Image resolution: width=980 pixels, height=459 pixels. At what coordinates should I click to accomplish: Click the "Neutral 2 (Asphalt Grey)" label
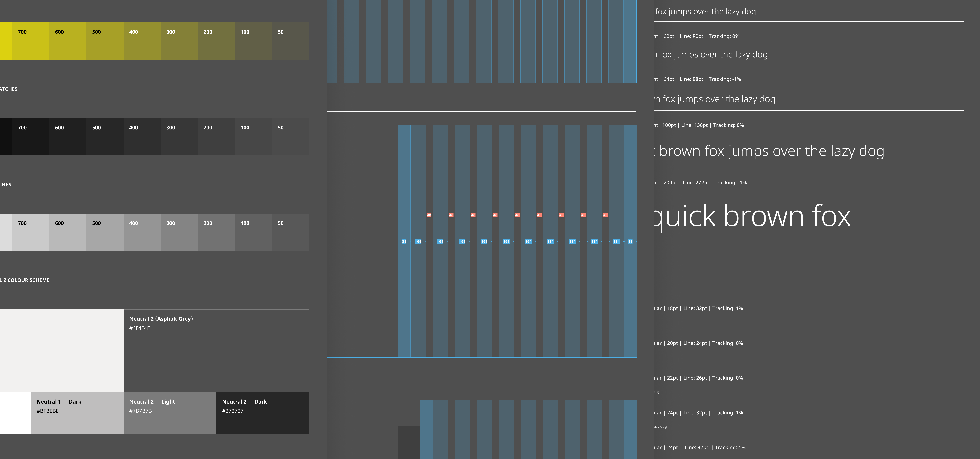coord(161,319)
